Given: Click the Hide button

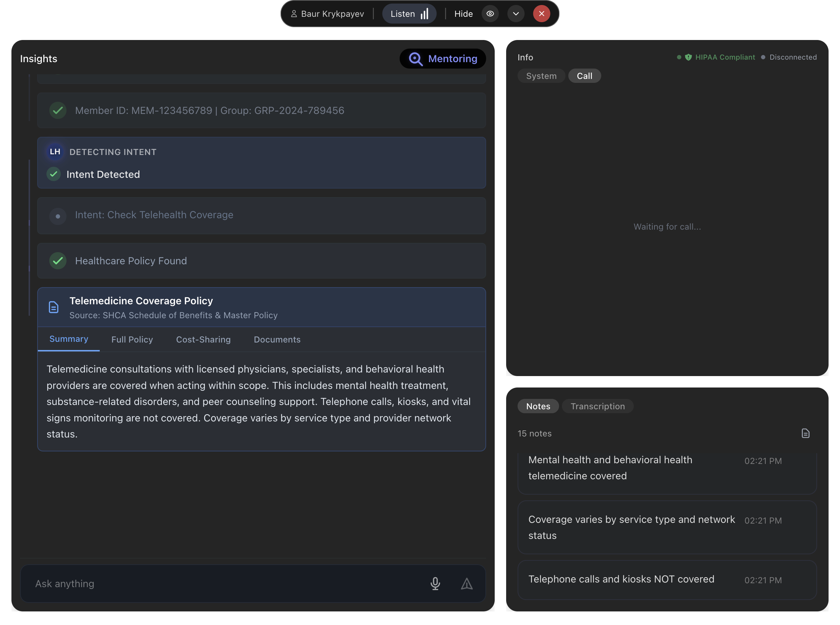Looking at the screenshot, I should [x=463, y=14].
